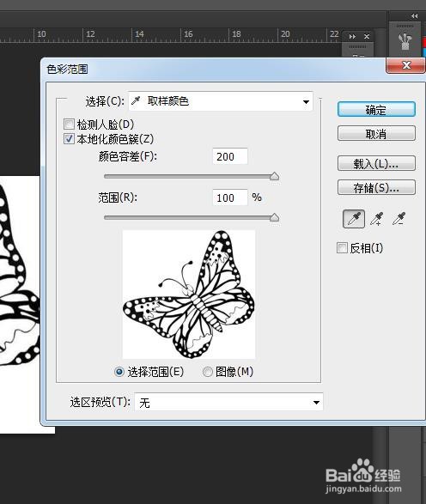Open the 选区预览(T) dropdown showing 无

[x=228, y=402]
